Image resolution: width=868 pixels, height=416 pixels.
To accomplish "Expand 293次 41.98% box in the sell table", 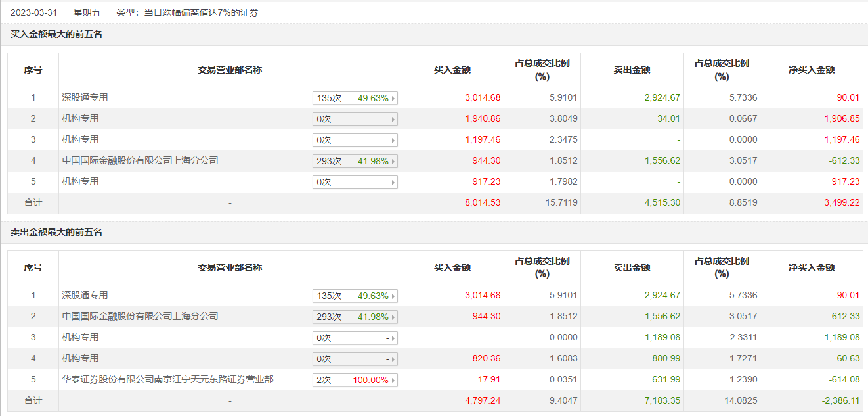I will tap(355, 317).
